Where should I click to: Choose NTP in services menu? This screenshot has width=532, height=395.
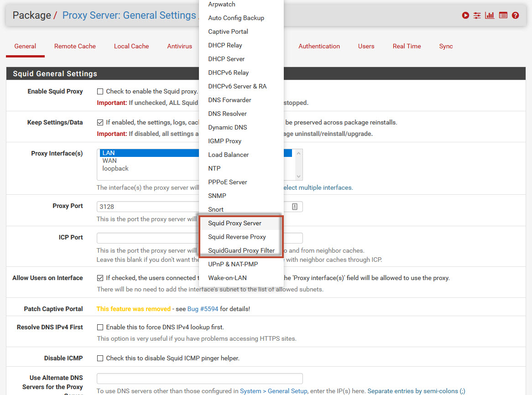[x=241, y=168]
